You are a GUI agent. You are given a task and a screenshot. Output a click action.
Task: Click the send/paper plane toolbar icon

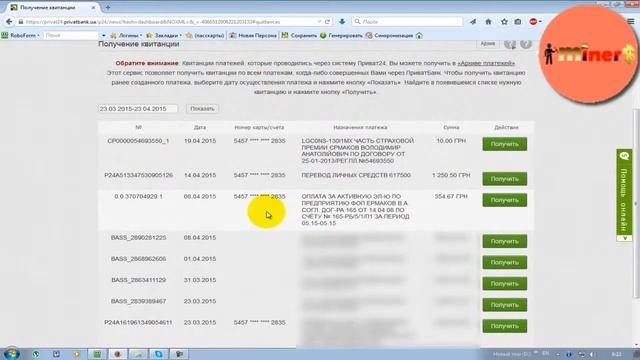click(473, 22)
